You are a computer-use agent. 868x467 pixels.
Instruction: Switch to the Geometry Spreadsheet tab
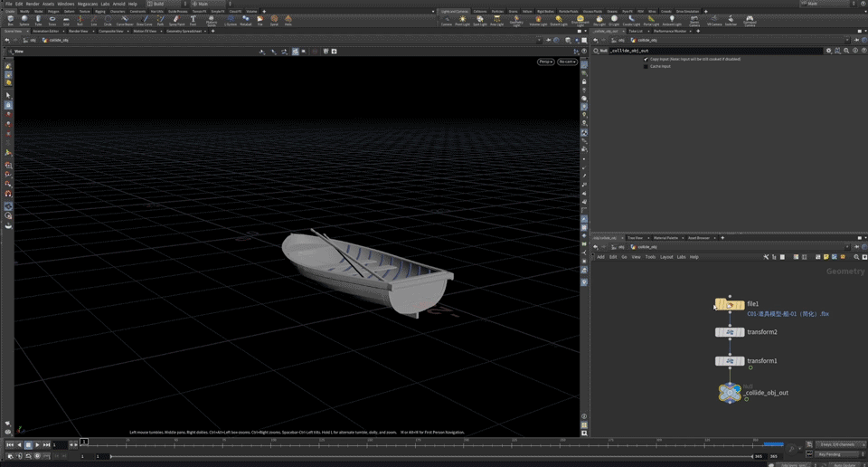(x=183, y=31)
